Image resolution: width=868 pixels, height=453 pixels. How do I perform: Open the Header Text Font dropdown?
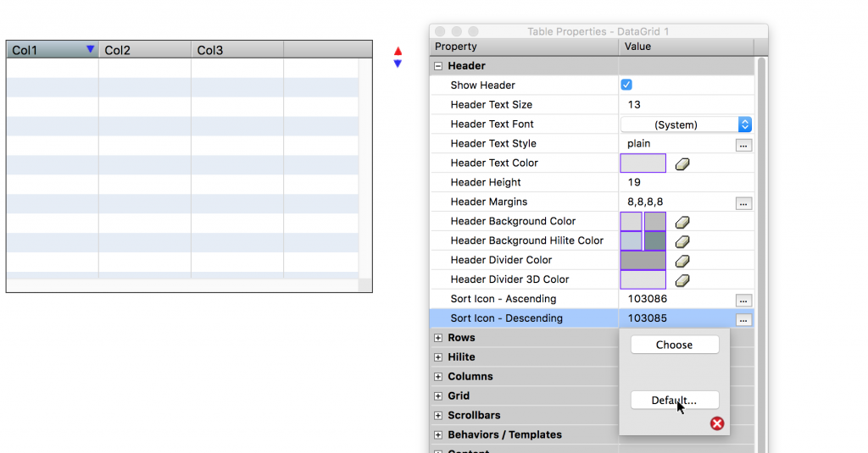[687, 124]
